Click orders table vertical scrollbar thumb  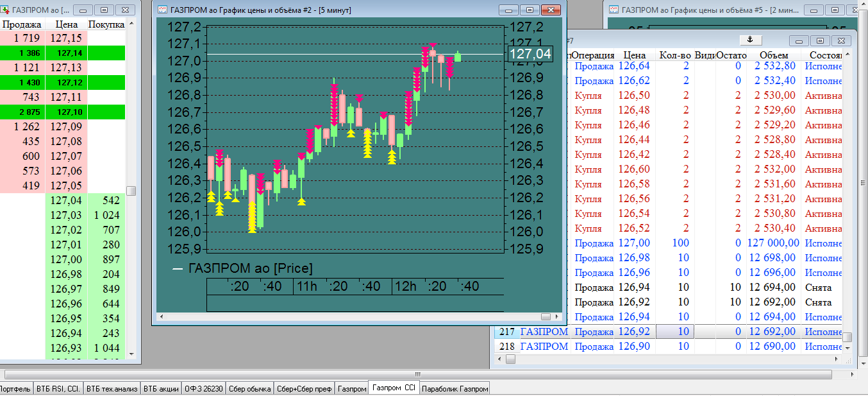point(847,337)
